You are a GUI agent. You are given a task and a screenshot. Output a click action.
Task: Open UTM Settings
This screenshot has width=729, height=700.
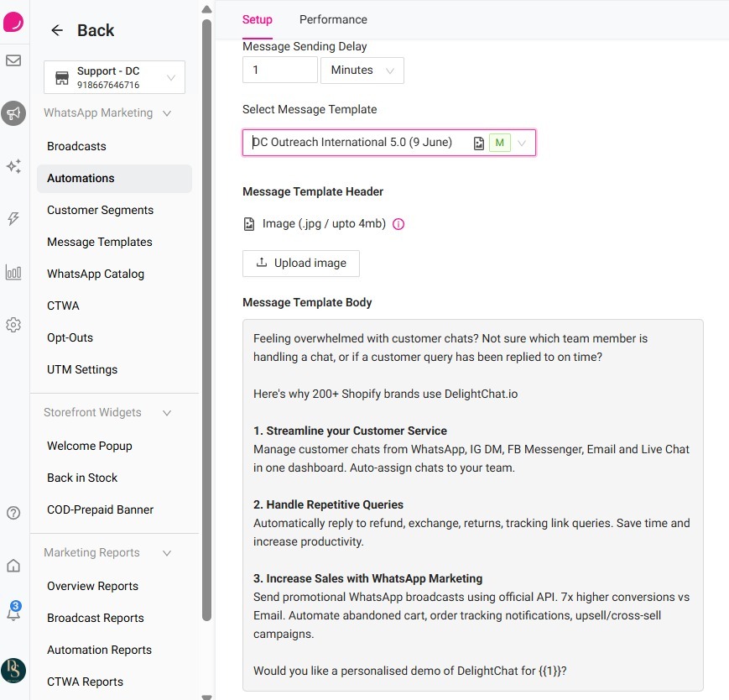82,369
